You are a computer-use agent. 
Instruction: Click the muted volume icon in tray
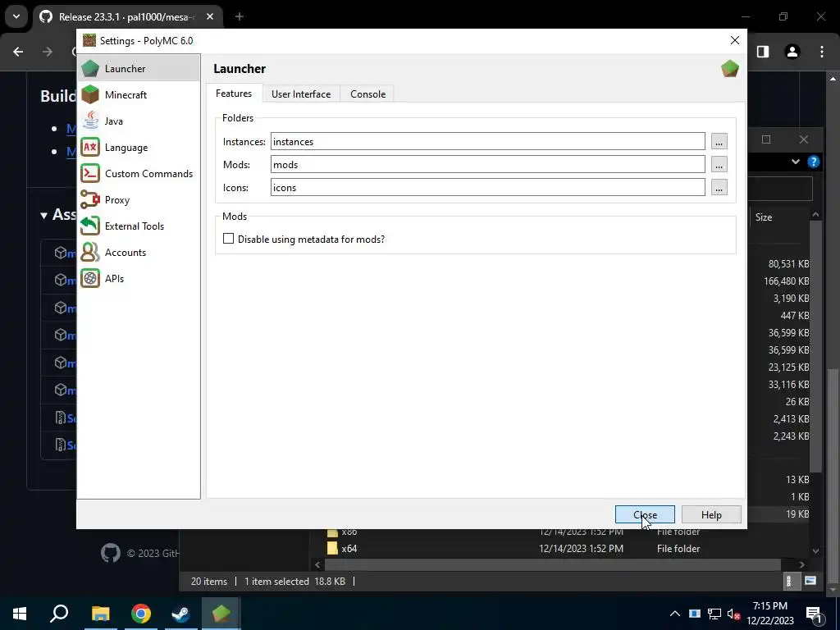point(733,614)
